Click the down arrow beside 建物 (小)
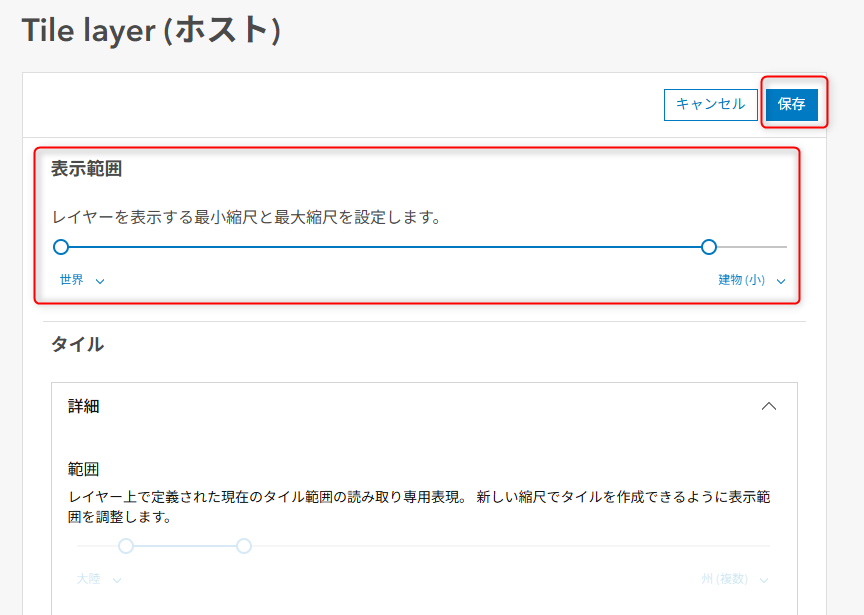864x615 pixels. (780, 281)
